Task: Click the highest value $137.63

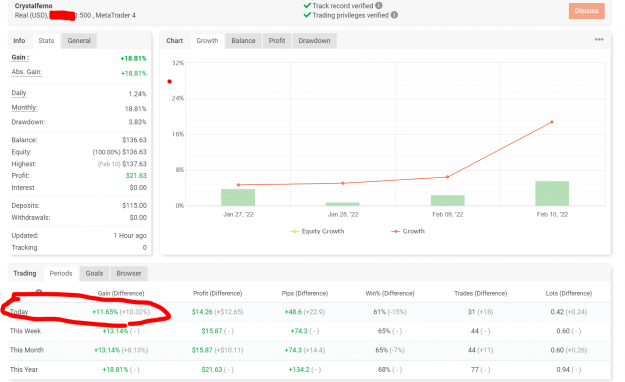Action: [x=134, y=164]
